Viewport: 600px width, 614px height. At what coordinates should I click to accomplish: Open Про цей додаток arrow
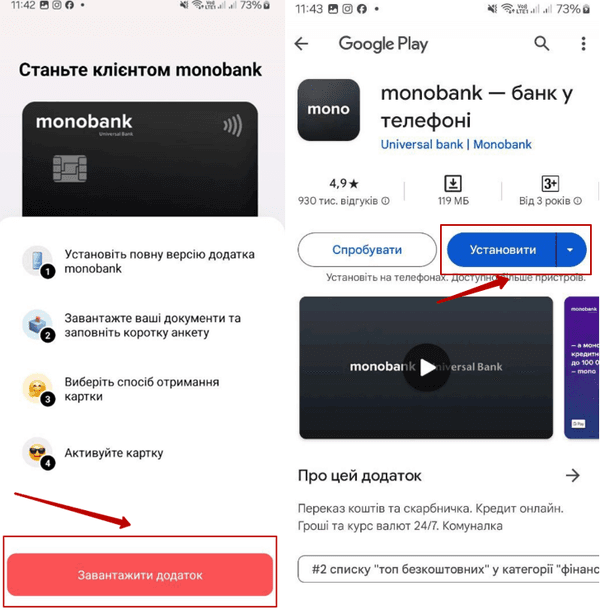[x=573, y=475]
